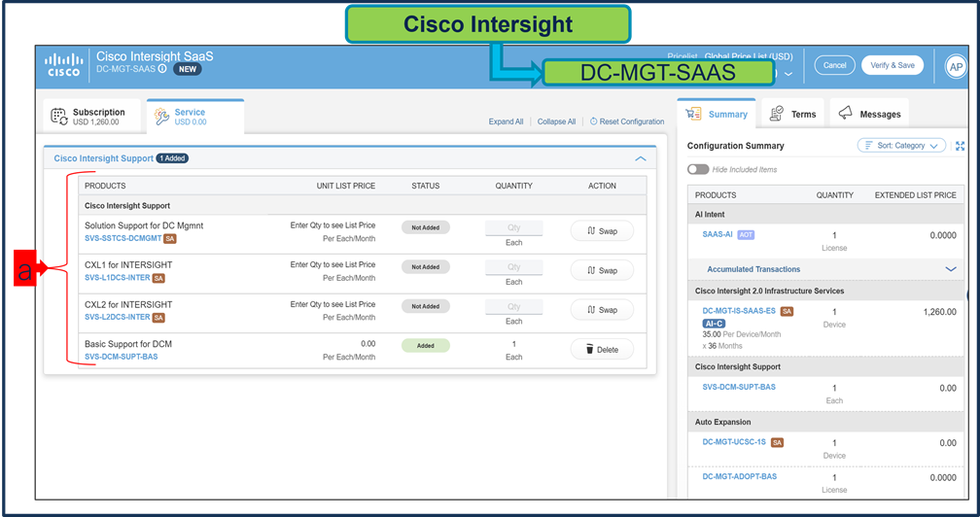Click the AOT badge beside SAAS-AI
Screen dimensions: 980x517
click(x=746, y=235)
